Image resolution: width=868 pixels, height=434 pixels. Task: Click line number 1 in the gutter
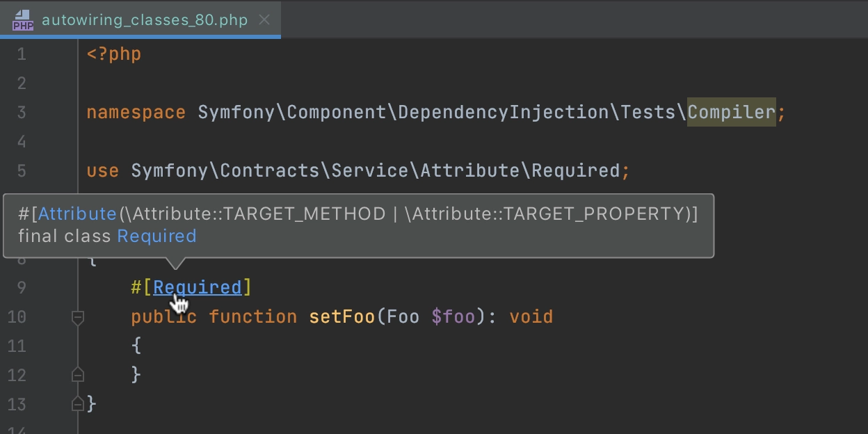[22, 54]
